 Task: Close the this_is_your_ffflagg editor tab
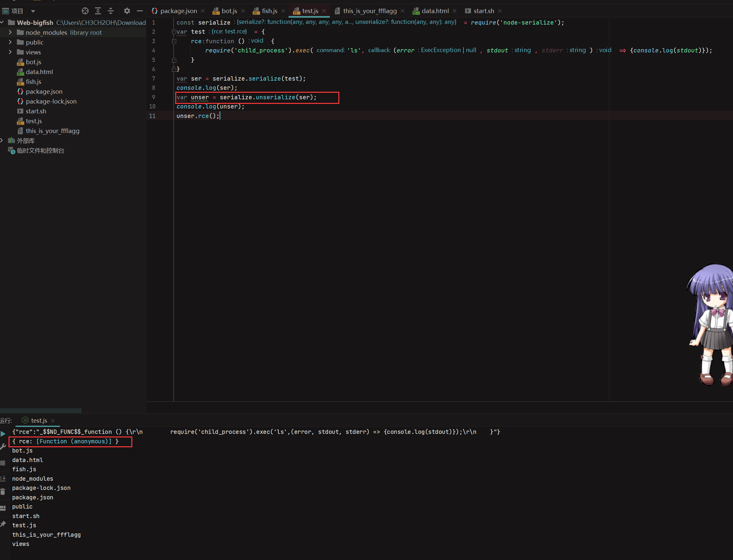click(x=403, y=11)
